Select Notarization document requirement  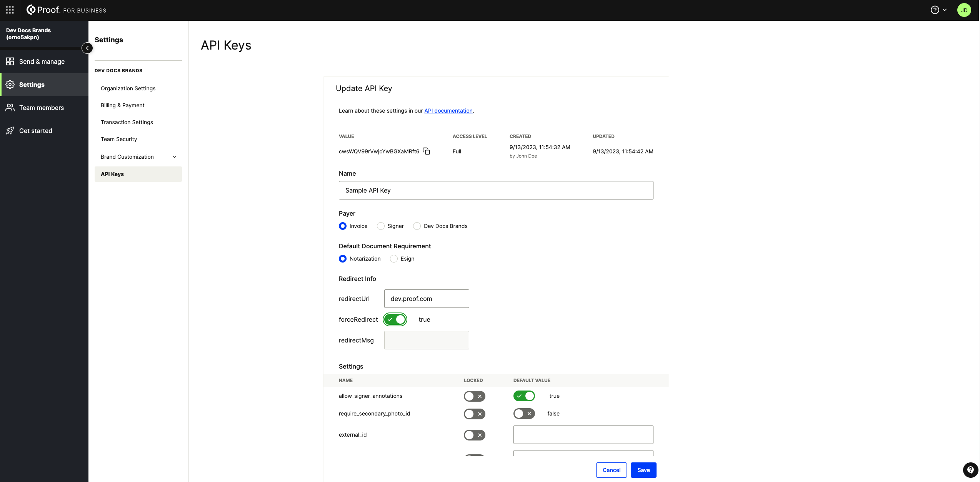pos(342,259)
